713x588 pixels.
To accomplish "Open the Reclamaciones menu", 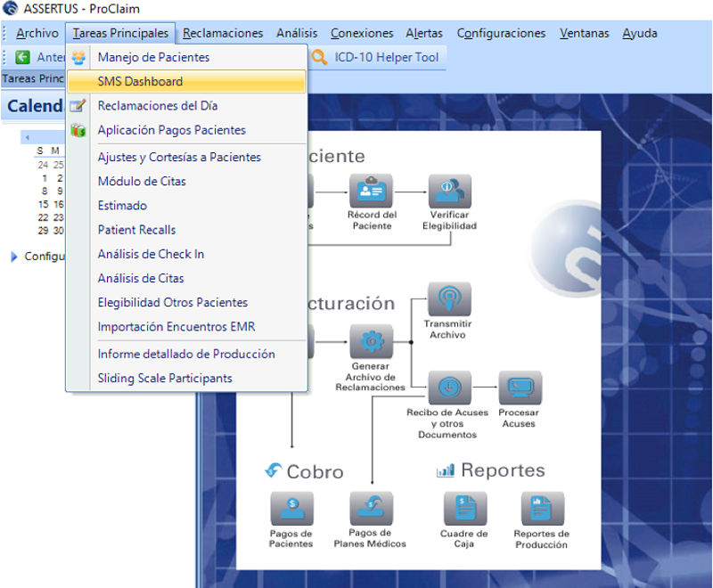I will (x=223, y=33).
